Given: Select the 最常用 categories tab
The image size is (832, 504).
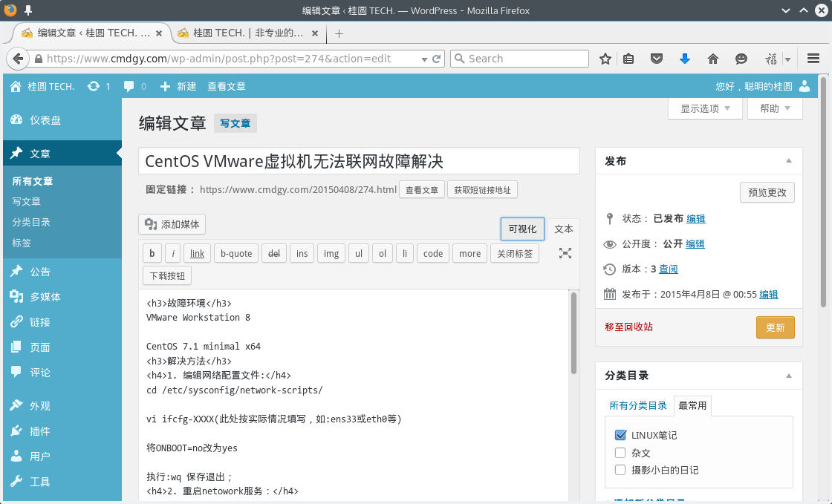Looking at the screenshot, I should [x=692, y=405].
